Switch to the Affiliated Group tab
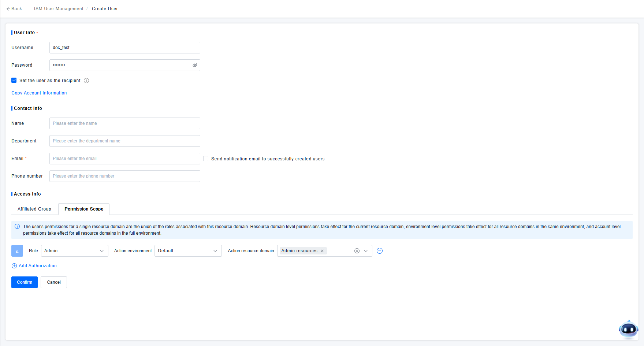Image resolution: width=644 pixels, height=346 pixels. point(34,209)
